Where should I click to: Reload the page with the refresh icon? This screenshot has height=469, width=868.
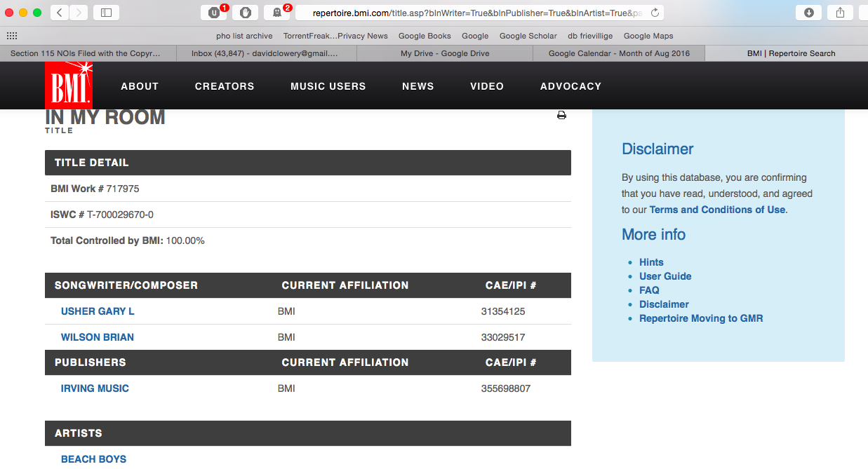point(655,13)
